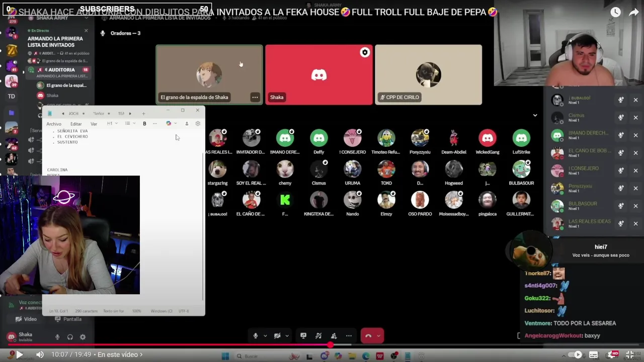This screenshot has width=644, height=362.
Task: Invite LAS REALES IDEAS to speak
Action: (621, 223)
